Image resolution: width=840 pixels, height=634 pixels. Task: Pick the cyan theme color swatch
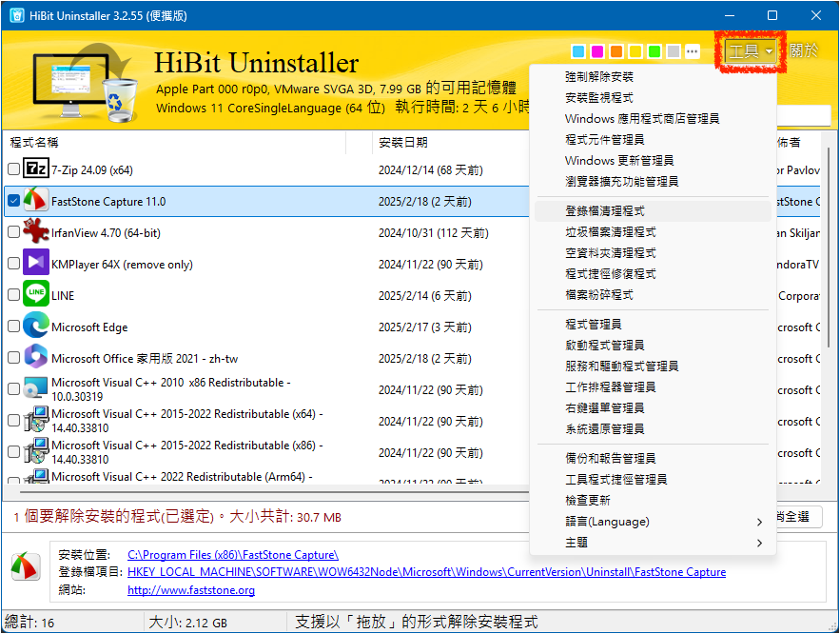(578, 51)
